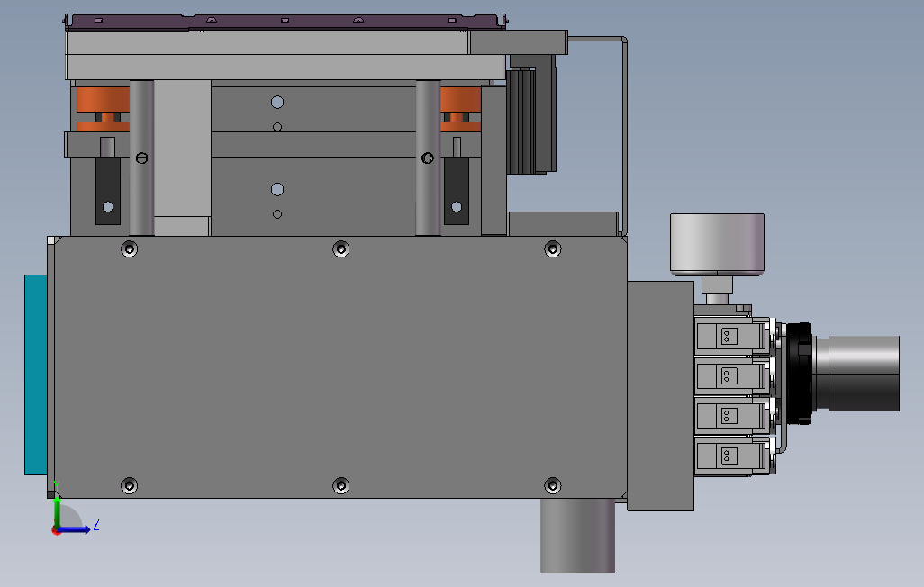Select the right black bracket with hole
Viewport: 924px width, 587px height.
(x=456, y=190)
